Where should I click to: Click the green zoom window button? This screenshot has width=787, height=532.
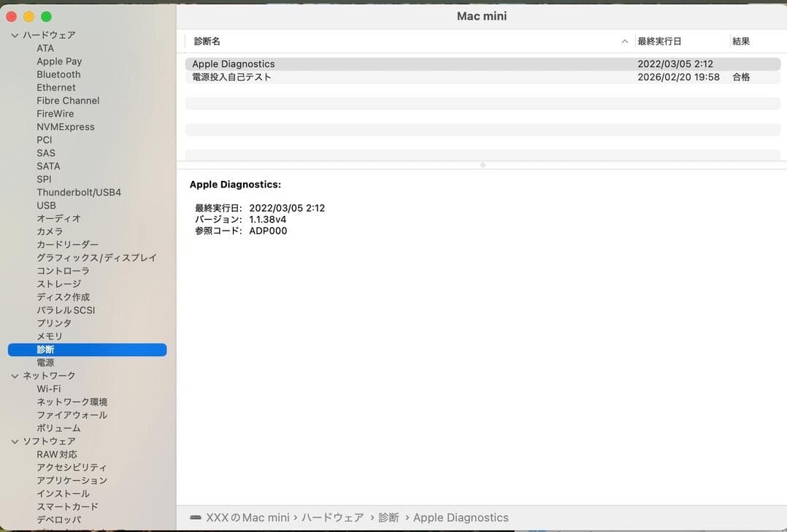point(46,17)
